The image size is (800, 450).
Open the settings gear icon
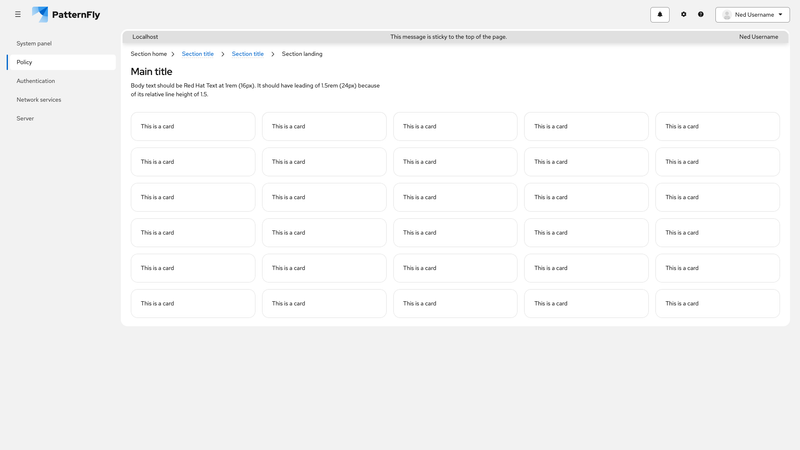coord(684,15)
